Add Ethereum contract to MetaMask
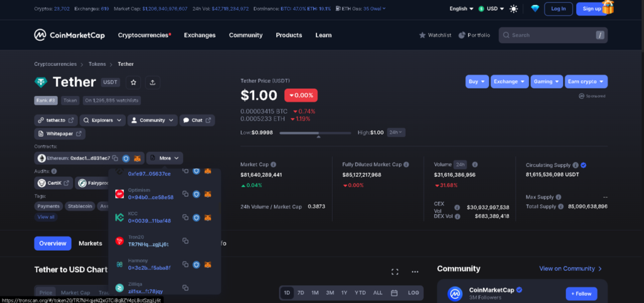This screenshot has height=303, width=644. pos(137,158)
